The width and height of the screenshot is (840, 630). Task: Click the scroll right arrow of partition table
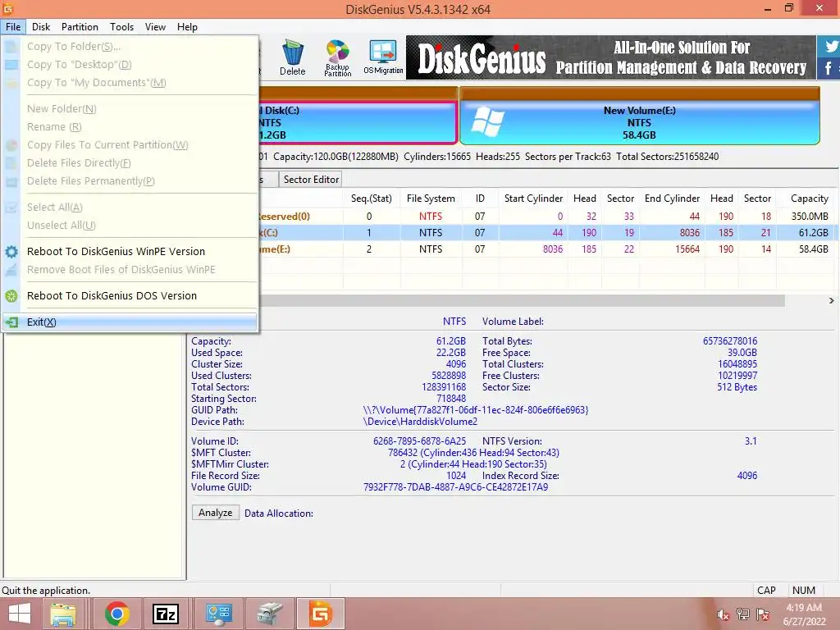click(x=832, y=301)
